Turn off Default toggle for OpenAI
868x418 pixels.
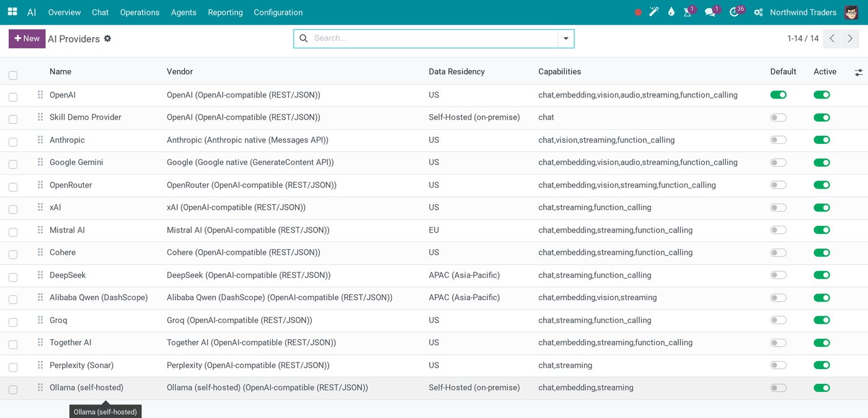tap(778, 95)
